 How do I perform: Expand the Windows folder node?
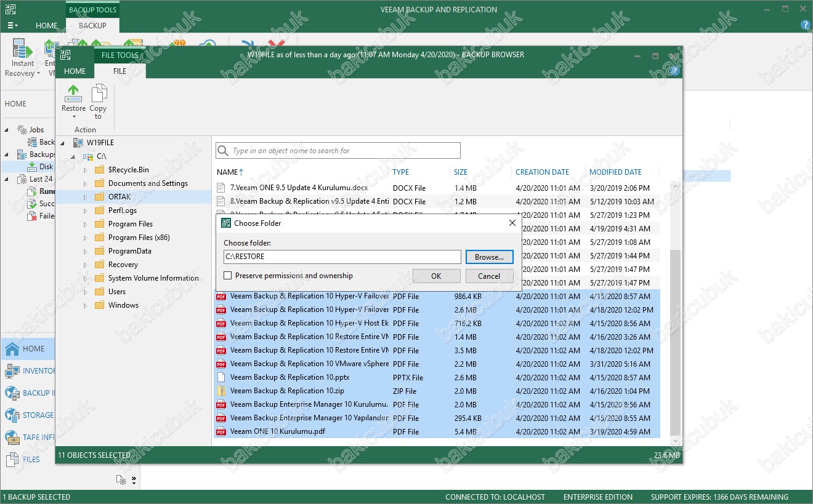pos(85,305)
